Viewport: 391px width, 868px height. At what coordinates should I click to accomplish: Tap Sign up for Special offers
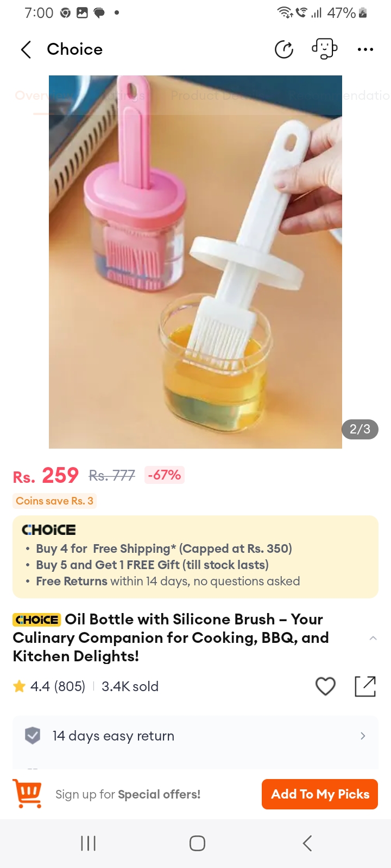point(128,794)
